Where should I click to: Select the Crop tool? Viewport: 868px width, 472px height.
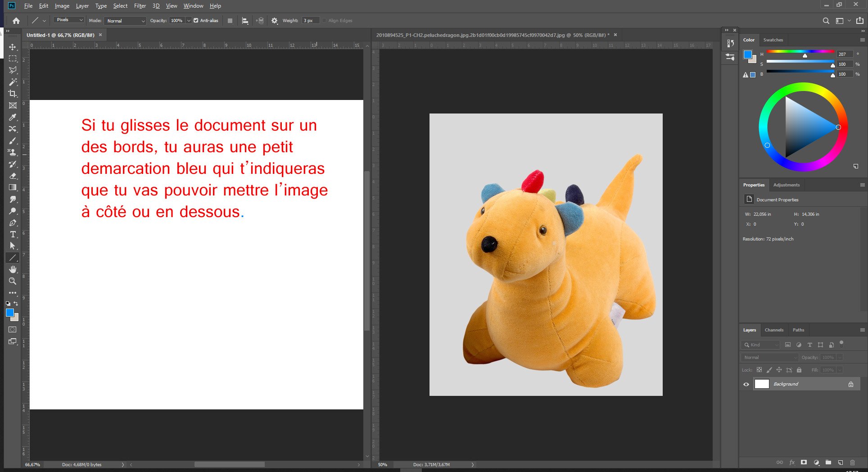pos(13,94)
